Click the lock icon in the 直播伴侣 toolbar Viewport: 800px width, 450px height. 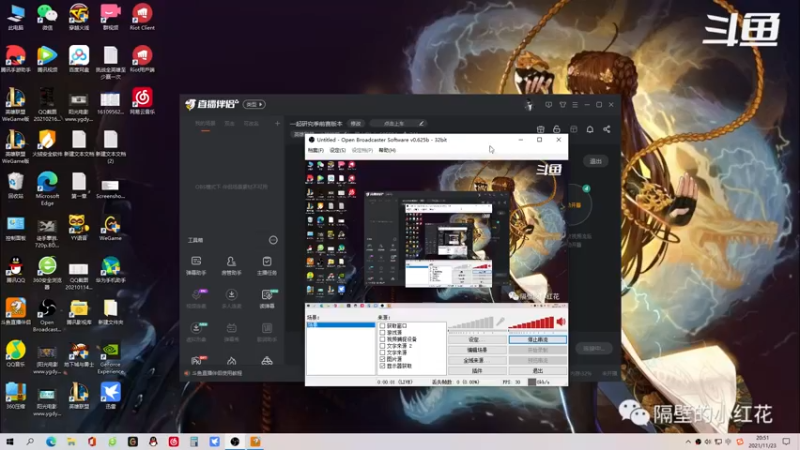(557, 130)
